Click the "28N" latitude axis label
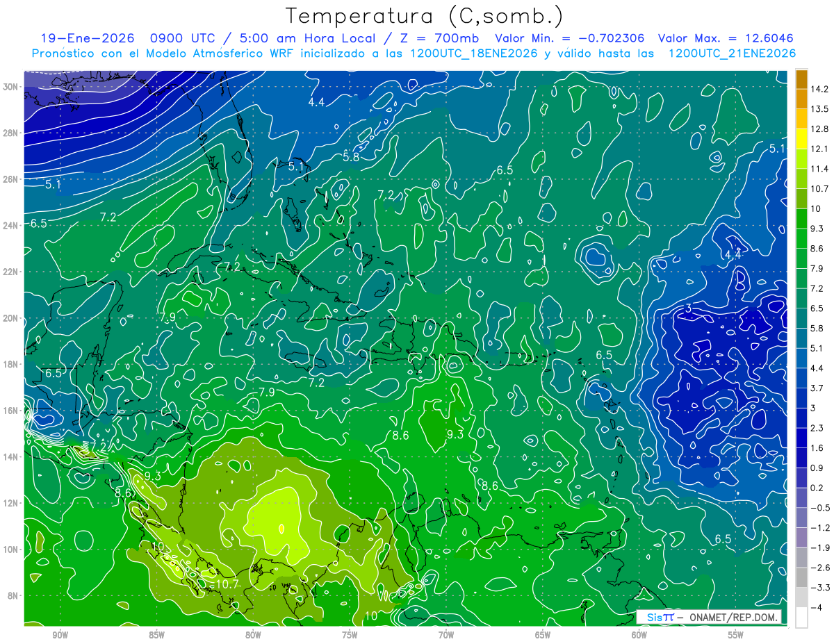This screenshot has height=644, width=834. click(x=11, y=133)
